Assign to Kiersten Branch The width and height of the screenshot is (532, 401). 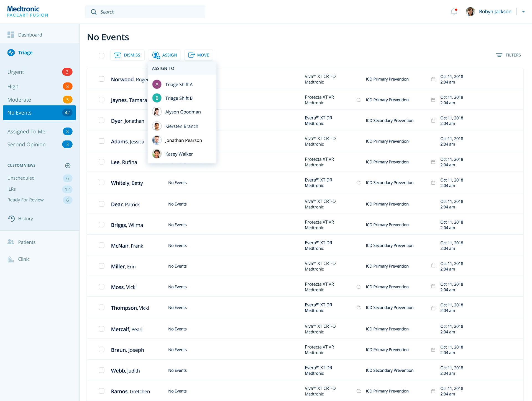click(x=182, y=126)
